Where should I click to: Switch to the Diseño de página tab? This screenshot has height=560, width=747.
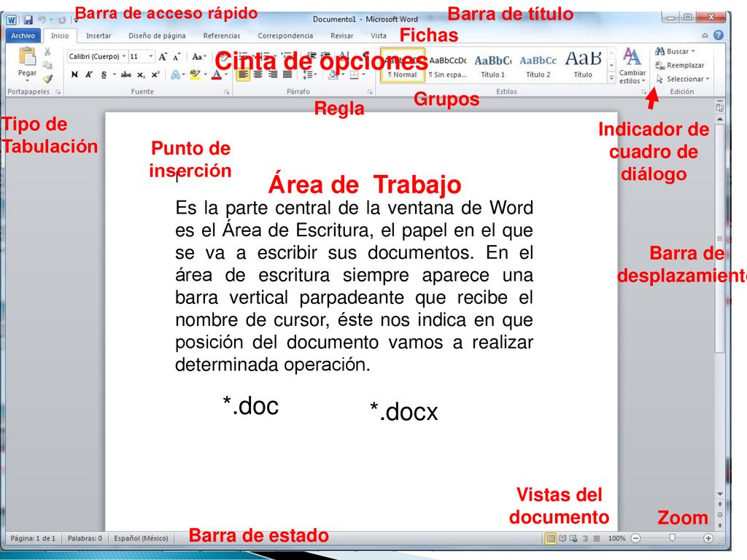point(158,36)
